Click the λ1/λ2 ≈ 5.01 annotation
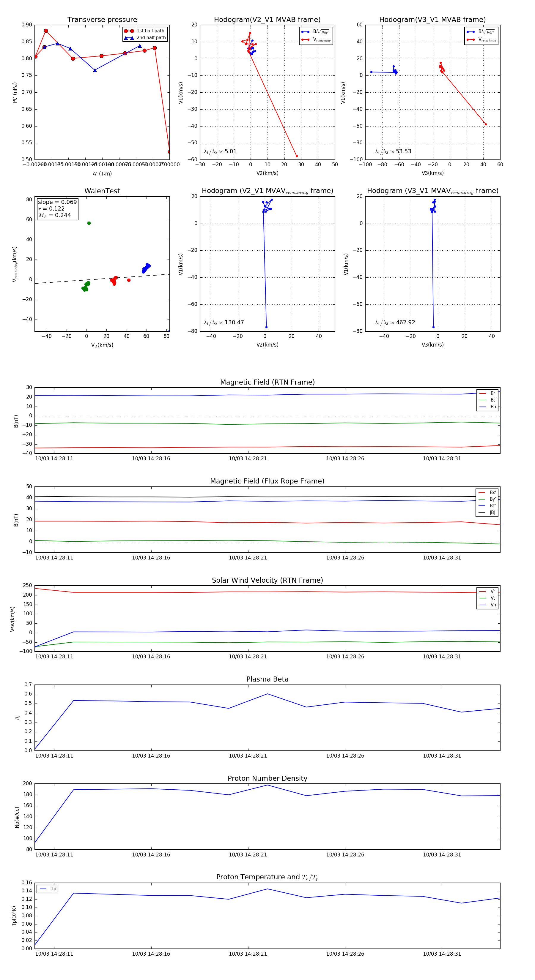 tap(220, 151)
